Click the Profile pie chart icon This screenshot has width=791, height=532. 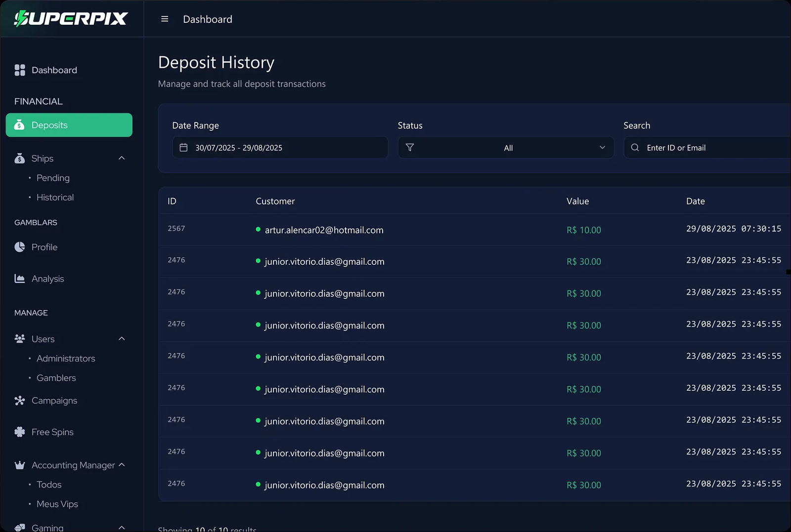20,247
